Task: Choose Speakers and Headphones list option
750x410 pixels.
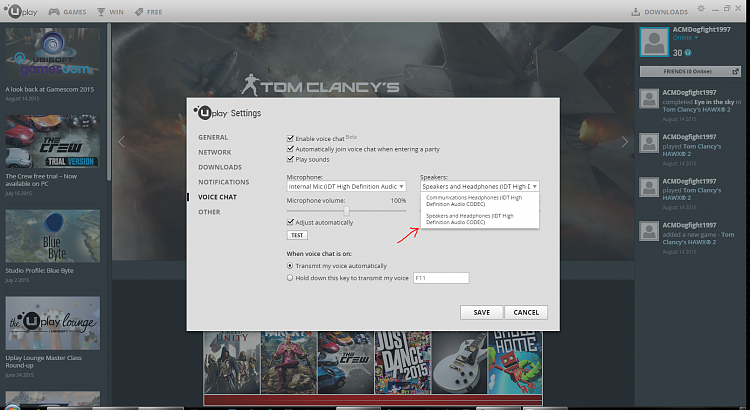Action: point(480,219)
